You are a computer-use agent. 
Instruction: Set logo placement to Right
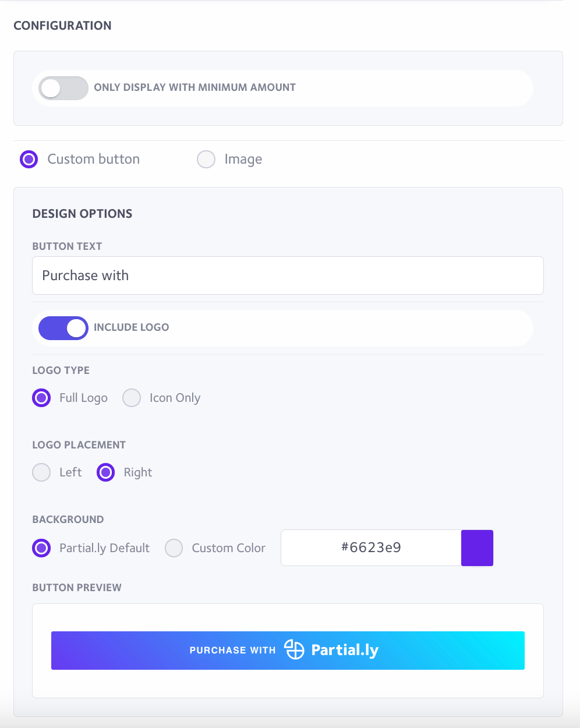(105, 472)
